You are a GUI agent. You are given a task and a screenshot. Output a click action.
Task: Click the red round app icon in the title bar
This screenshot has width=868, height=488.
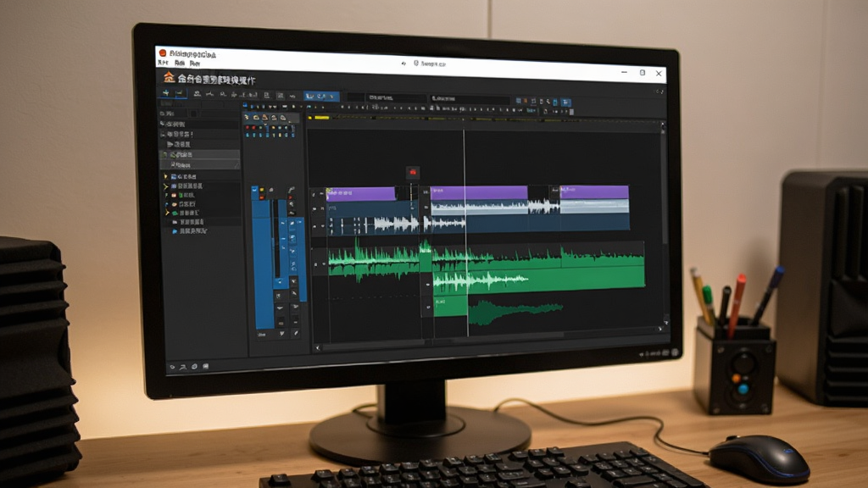click(x=163, y=53)
